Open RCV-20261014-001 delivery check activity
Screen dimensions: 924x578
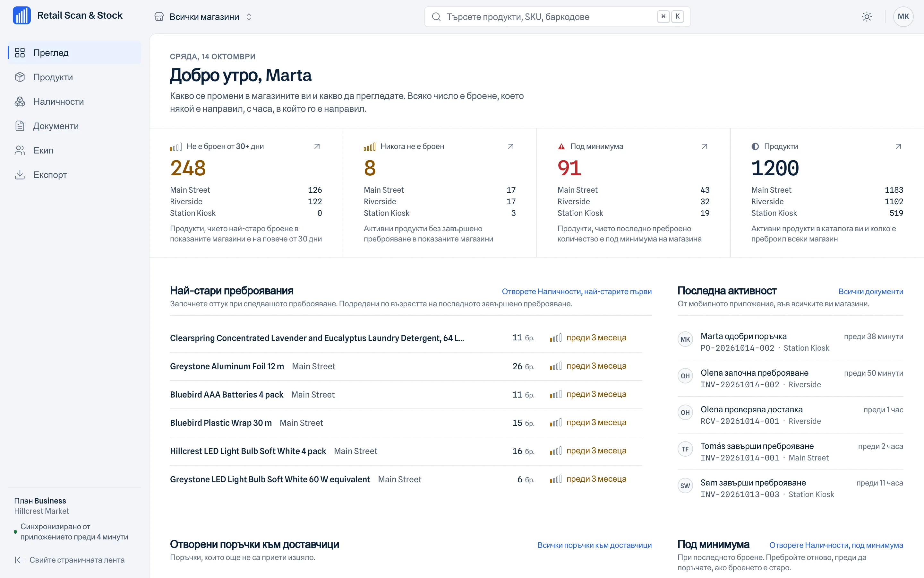[x=790, y=415]
